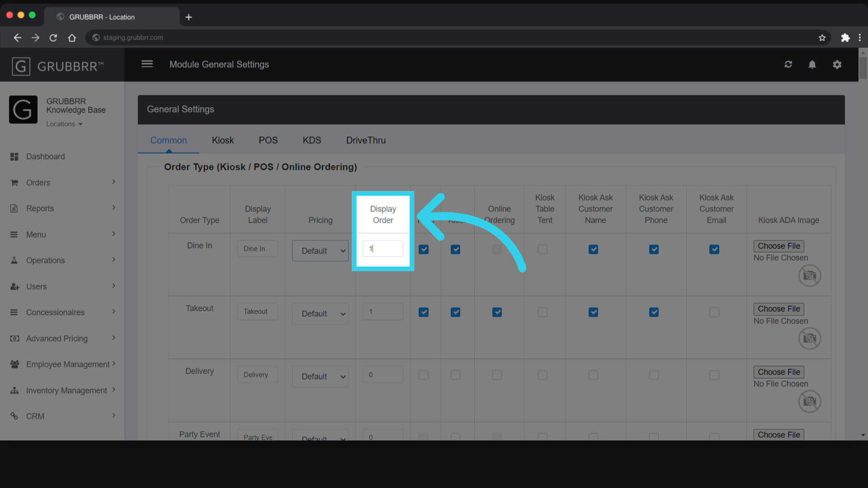Expand the Reports sidebar section
This screenshot has width=868, height=488.
pyautogui.click(x=113, y=208)
